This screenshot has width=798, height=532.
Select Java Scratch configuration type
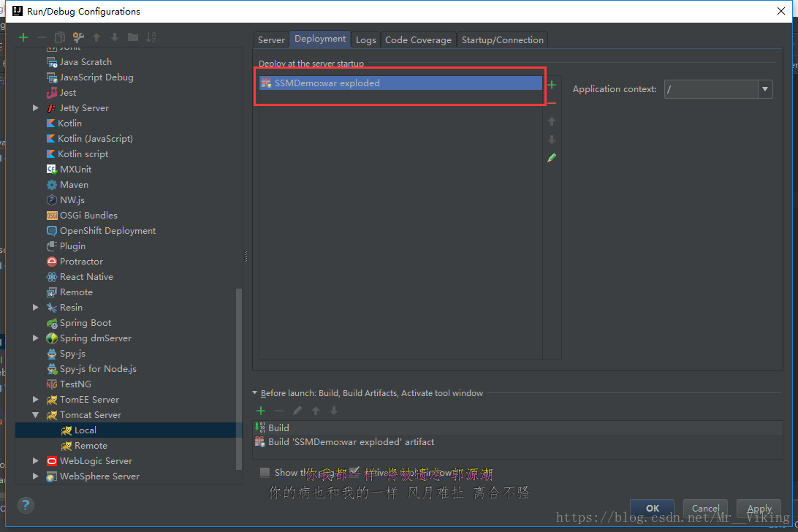(79, 62)
